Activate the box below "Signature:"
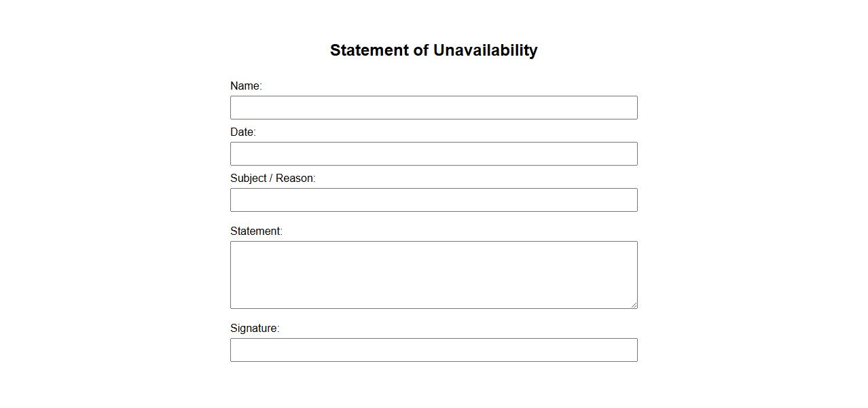 433,350
